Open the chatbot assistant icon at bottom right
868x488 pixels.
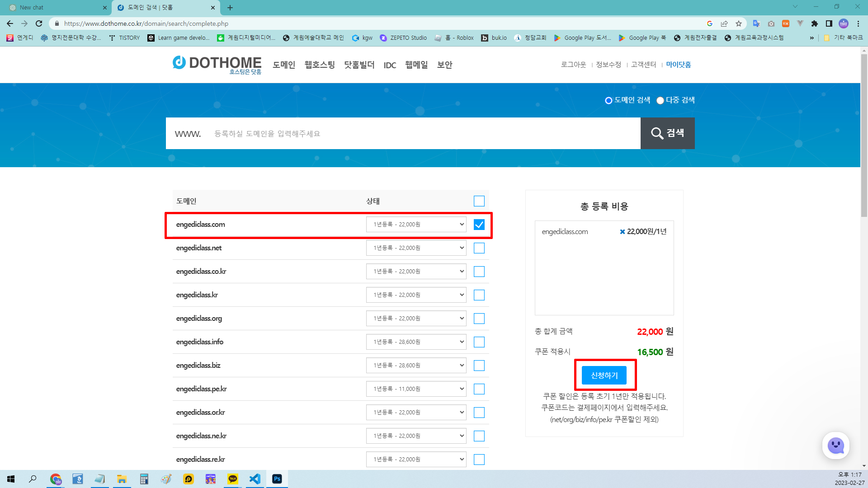[836, 446]
